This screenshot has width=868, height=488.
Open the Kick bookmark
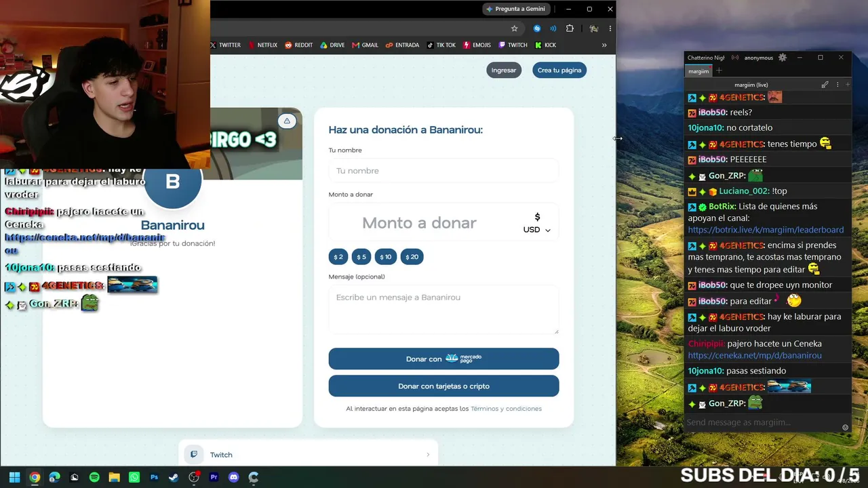[545, 45]
